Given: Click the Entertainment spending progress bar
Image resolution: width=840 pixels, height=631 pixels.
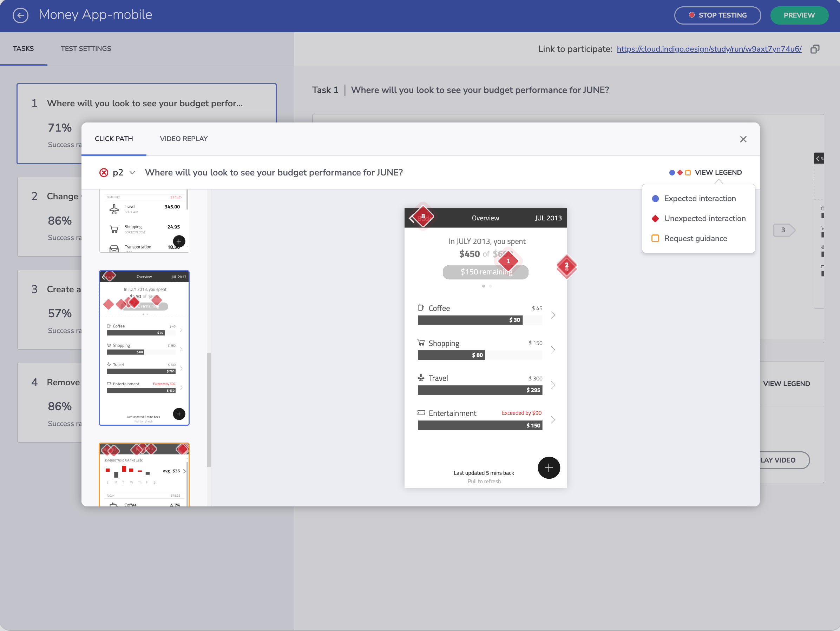Looking at the screenshot, I should (480, 425).
